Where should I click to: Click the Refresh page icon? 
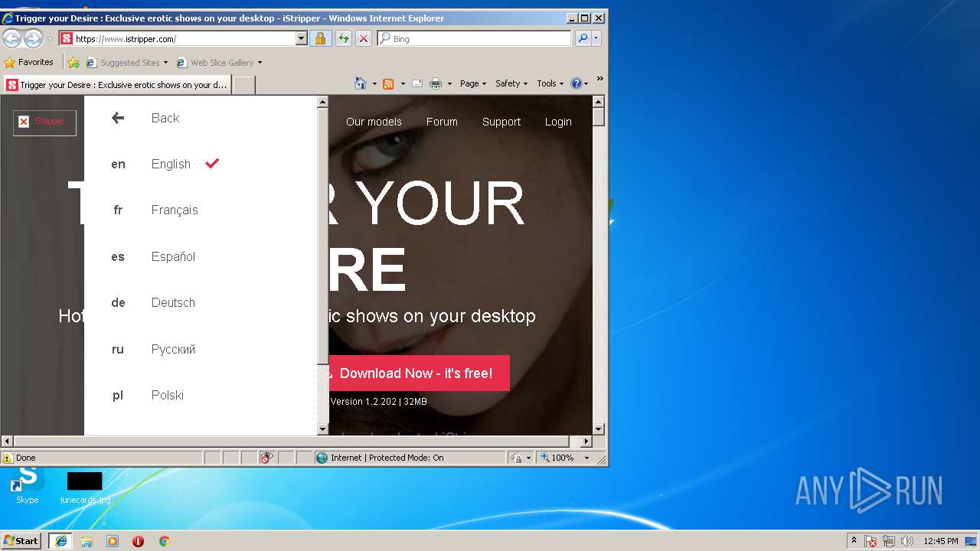point(344,38)
